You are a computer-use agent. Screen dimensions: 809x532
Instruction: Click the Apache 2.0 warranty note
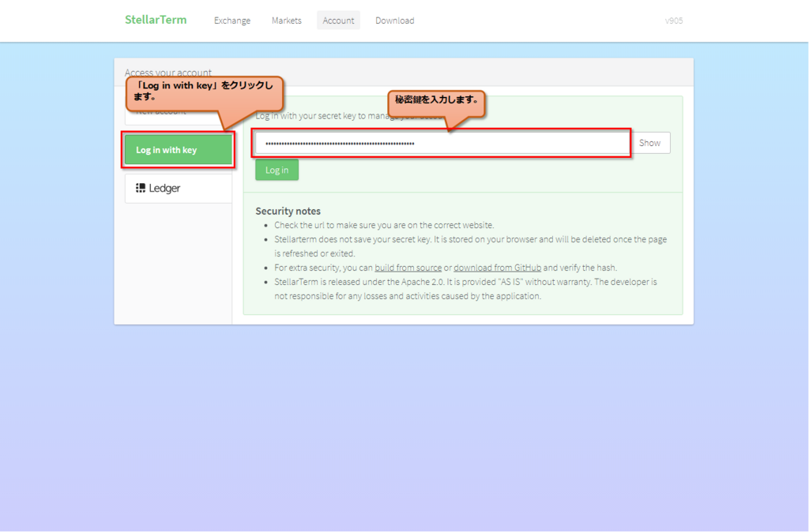pyautogui.click(x=465, y=289)
